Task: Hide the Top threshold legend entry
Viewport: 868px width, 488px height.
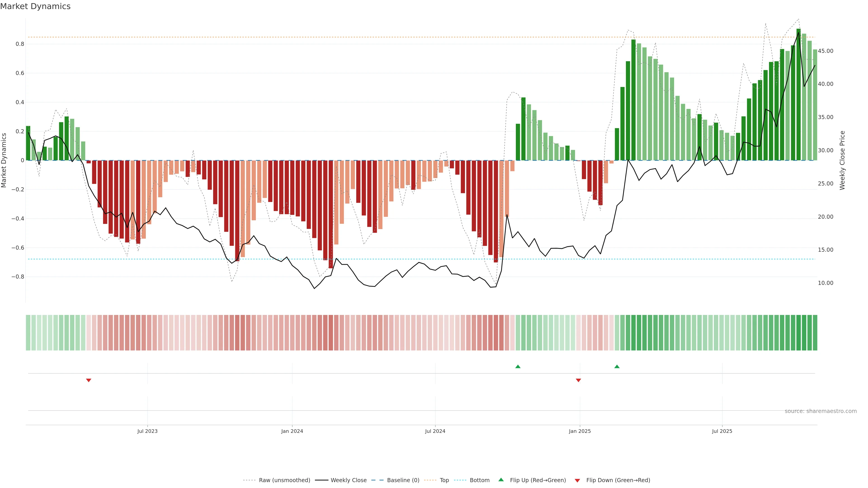Action: click(x=444, y=480)
